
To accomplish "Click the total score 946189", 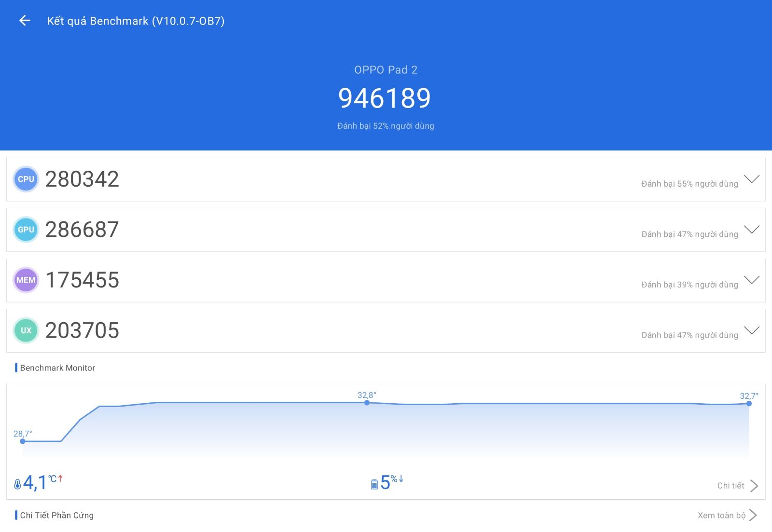I will 385,98.
